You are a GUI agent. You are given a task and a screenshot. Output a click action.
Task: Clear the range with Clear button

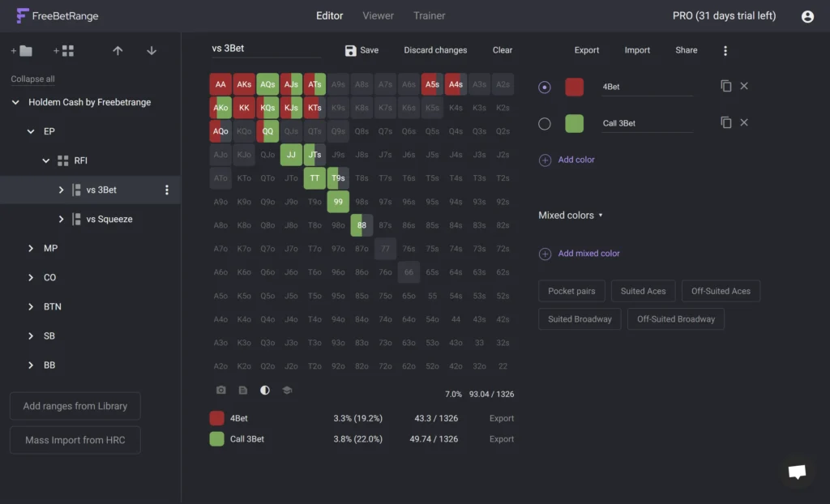(x=503, y=50)
